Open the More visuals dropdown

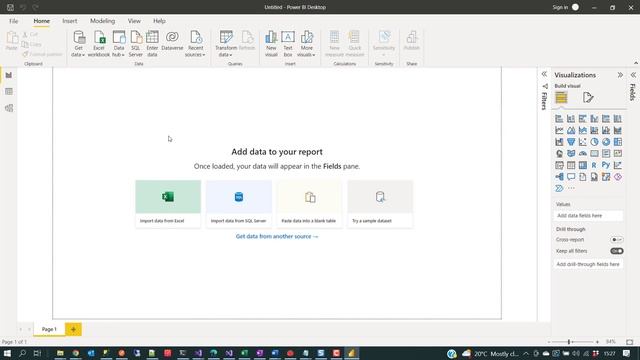pos(306,43)
